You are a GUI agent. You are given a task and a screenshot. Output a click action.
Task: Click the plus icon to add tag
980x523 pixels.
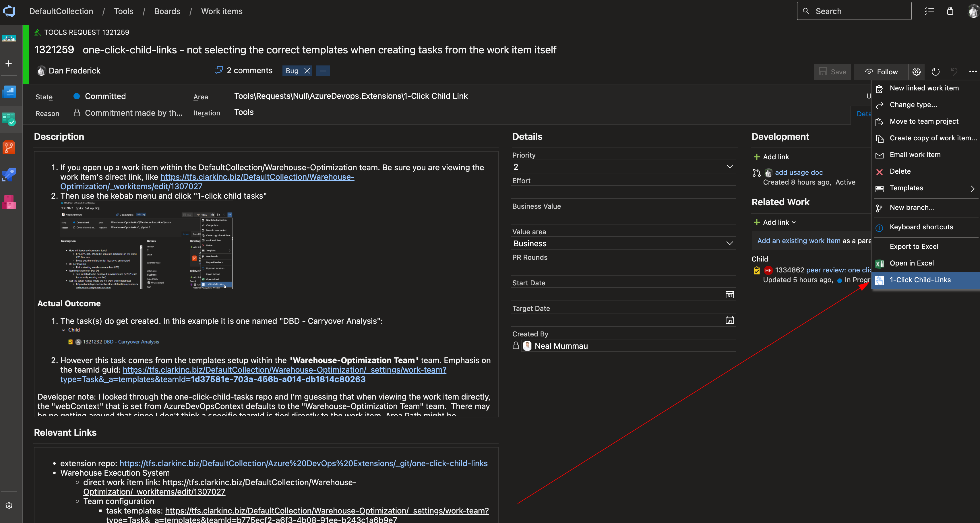(323, 71)
